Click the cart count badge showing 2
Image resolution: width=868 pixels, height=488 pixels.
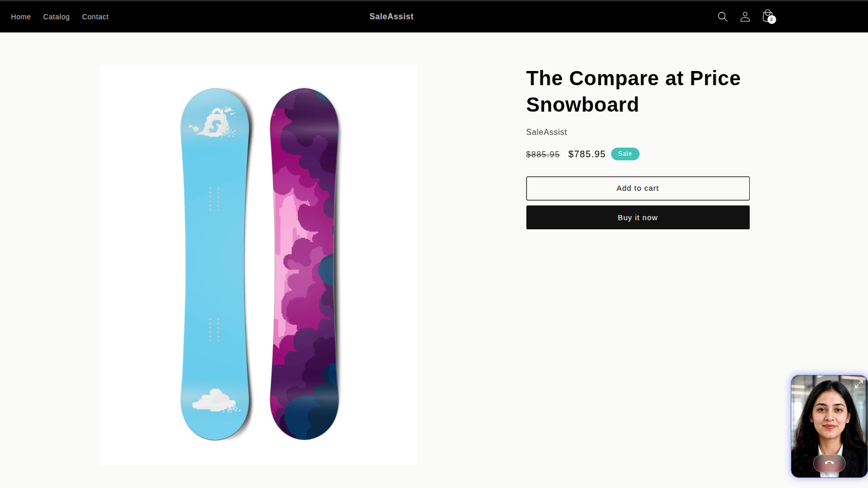coord(771,20)
